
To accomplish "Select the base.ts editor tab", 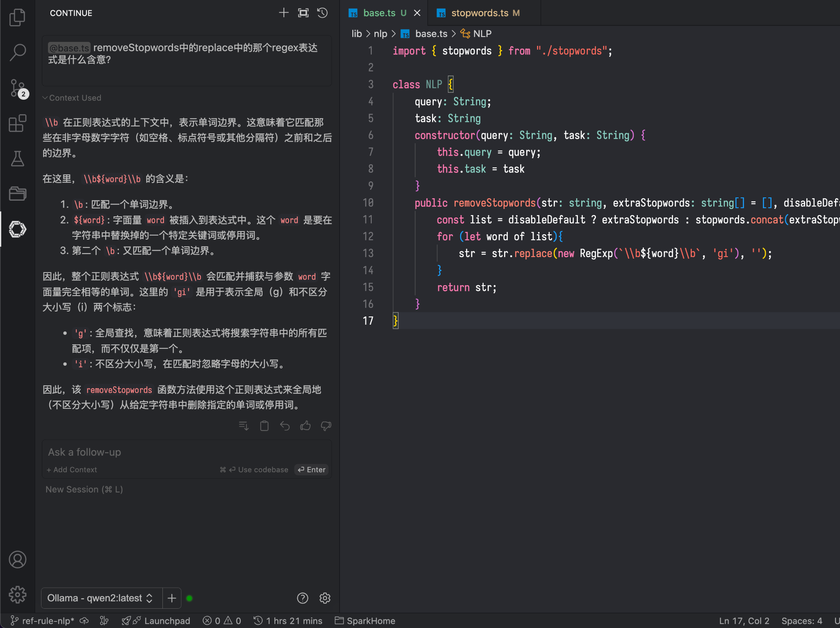I will click(x=379, y=13).
